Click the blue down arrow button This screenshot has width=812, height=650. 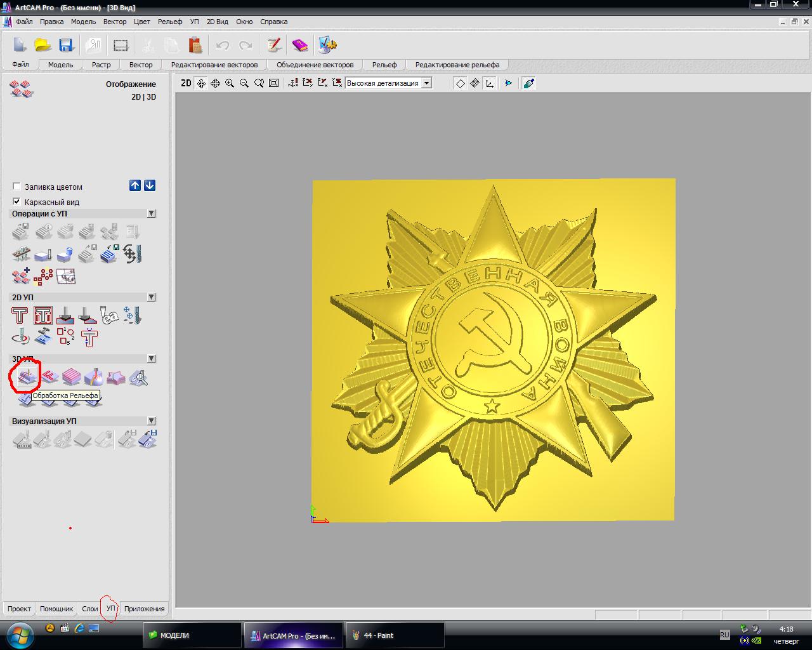(x=150, y=185)
